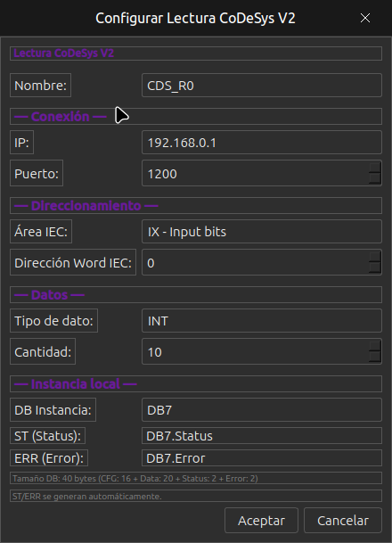Screen dimensions: 392x543
Task: Increase the Puerto value with up arrow
Action: [x=375, y=168]
